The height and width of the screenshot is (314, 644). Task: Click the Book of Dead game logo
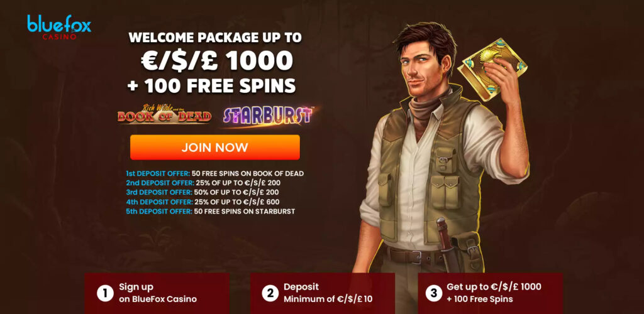tap(164, 114)
